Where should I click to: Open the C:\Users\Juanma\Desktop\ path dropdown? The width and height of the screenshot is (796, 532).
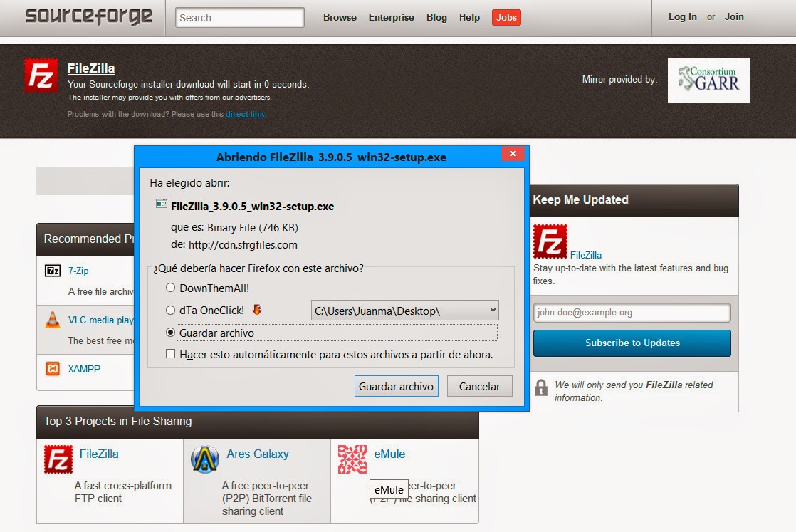(404, 311)
